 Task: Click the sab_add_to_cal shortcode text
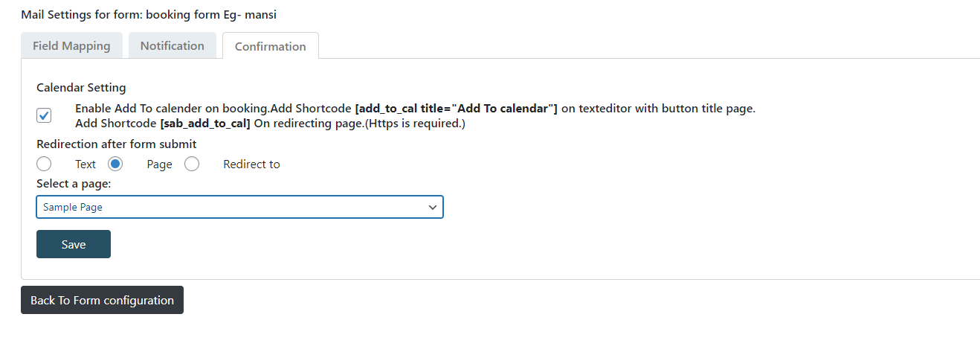(x=205, y=124)
